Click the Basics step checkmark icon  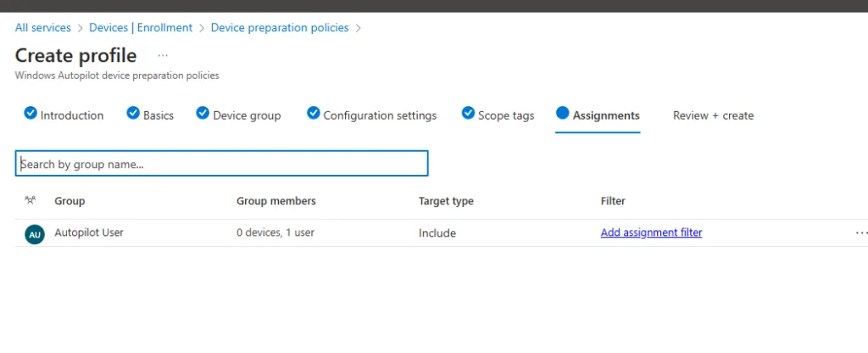tap(133, 113)
